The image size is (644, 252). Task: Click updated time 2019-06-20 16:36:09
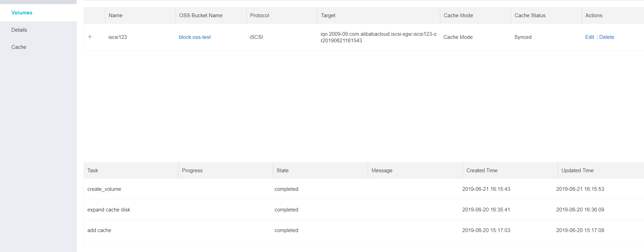point(580,210)
